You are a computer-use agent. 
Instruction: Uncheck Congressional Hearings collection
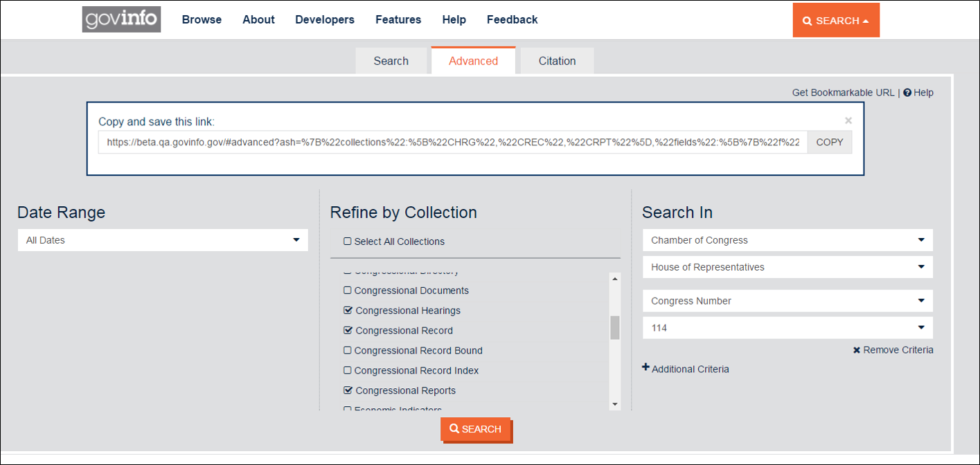tap(348, 311)
